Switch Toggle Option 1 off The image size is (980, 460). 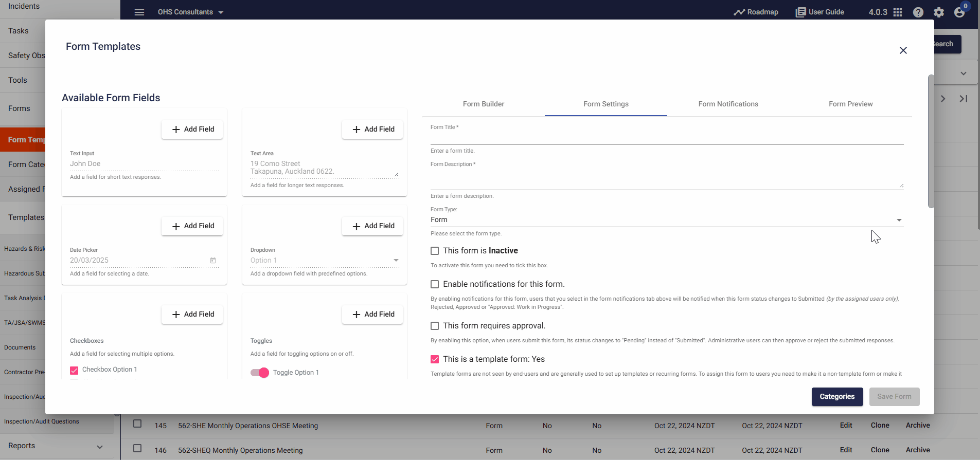(x=260, y=373)
